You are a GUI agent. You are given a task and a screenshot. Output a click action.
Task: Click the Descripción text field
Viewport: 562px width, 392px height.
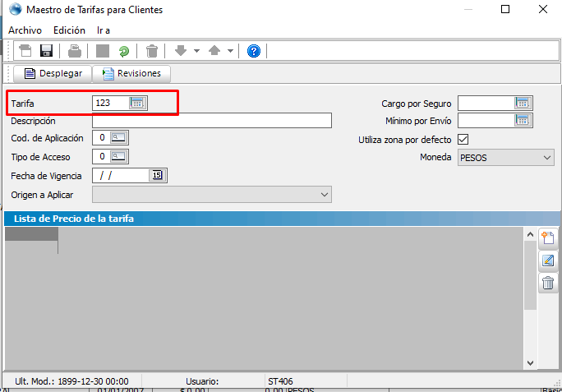[x=212, y=121]
